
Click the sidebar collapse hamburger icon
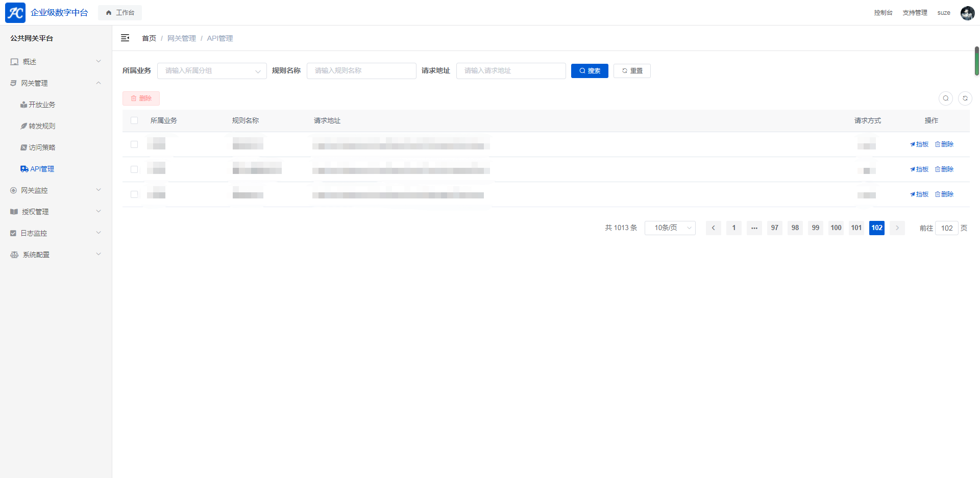tap(125, 38)
